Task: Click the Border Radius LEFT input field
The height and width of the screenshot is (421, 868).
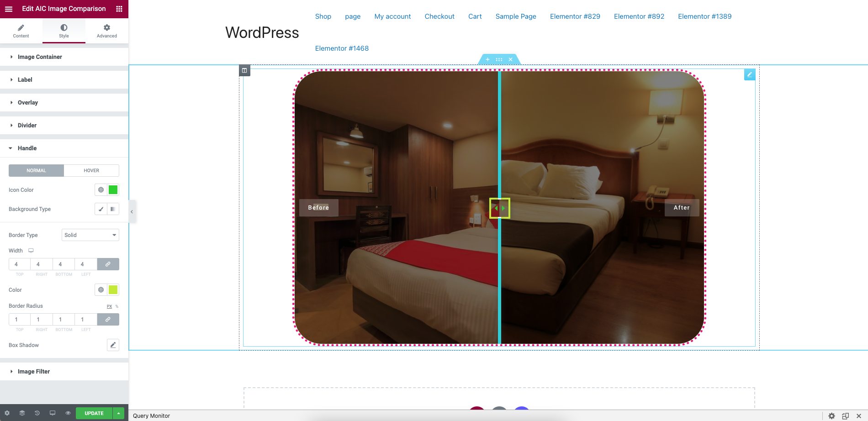Action: pos(86,320)
